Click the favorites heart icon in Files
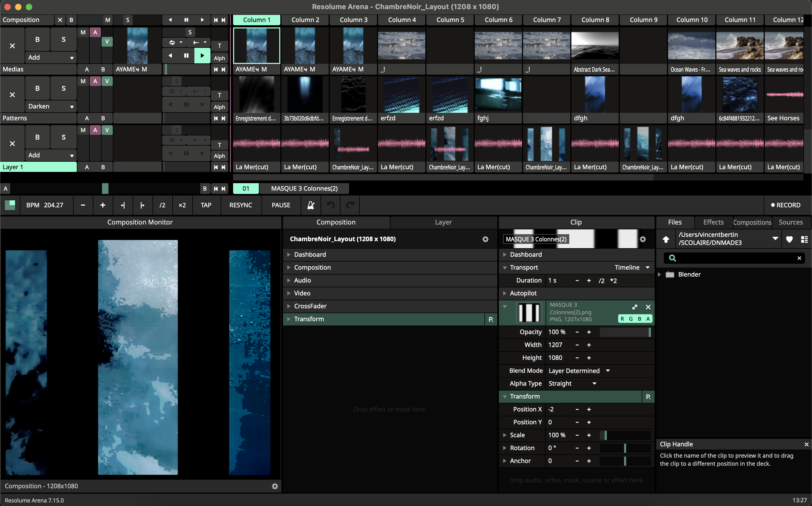 pyautogui.click(x=789, y=239)
